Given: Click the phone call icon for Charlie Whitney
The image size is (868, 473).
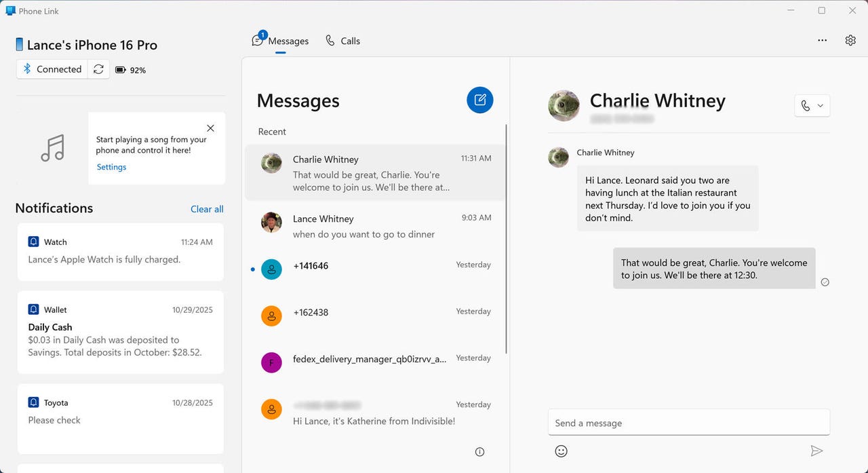Looking at the screenshot, I should tap(807, 105).
